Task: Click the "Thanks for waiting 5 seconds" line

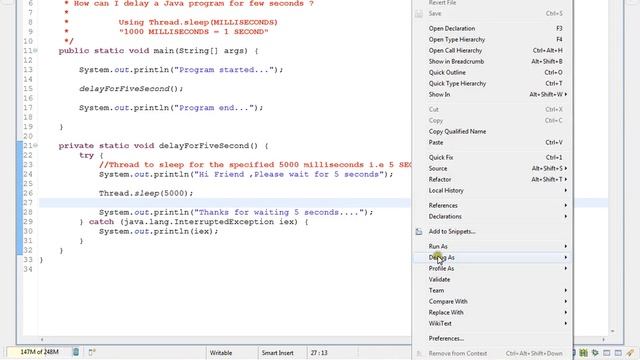Action: pyautogui.click(x=236, y=212)
